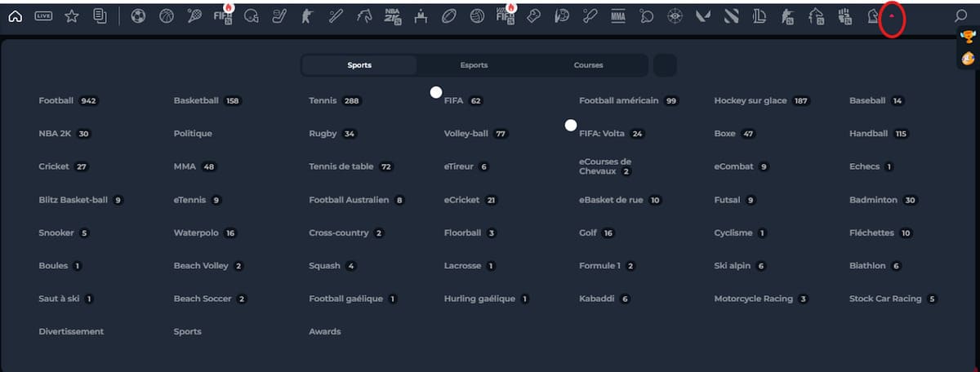This screenshot has width=980, height=372.
Task: Open favorites star icon
Action: pos(72,15)
